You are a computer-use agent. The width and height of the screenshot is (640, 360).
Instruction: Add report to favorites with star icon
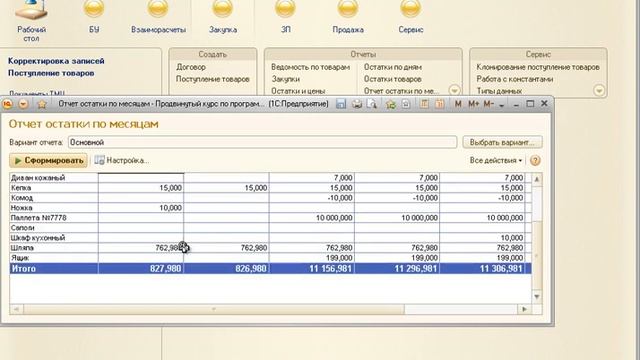(x=42, y=104)
